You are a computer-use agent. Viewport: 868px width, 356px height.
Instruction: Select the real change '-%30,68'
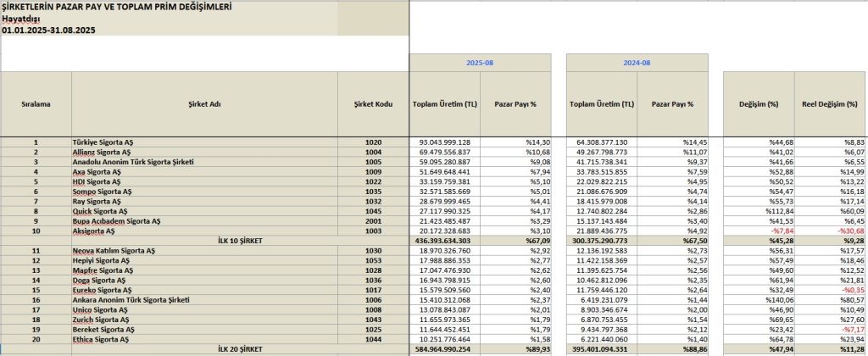(830, 231)
